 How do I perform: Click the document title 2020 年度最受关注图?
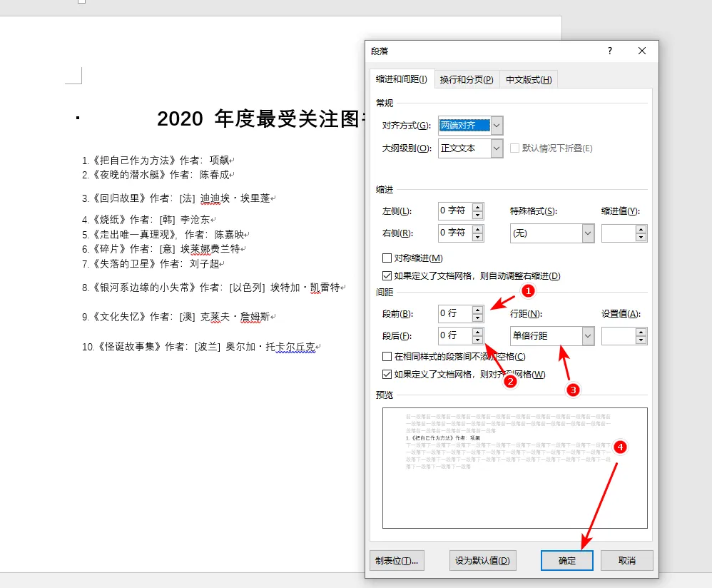[260, 119]
